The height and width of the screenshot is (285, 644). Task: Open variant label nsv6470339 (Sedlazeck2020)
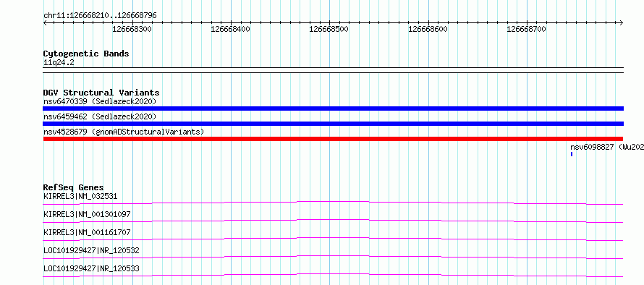(x=100, y=101)
